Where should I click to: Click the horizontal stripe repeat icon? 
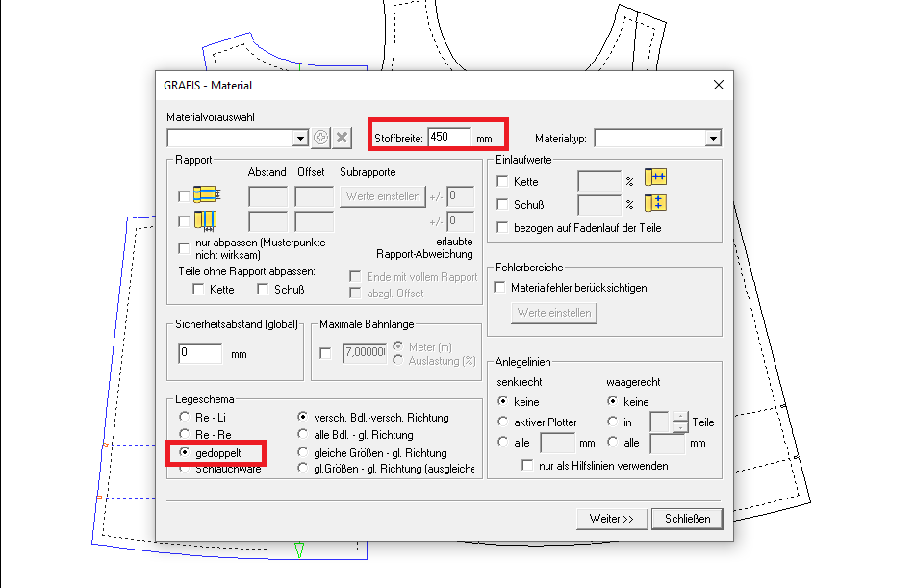(x=207, y=194)
